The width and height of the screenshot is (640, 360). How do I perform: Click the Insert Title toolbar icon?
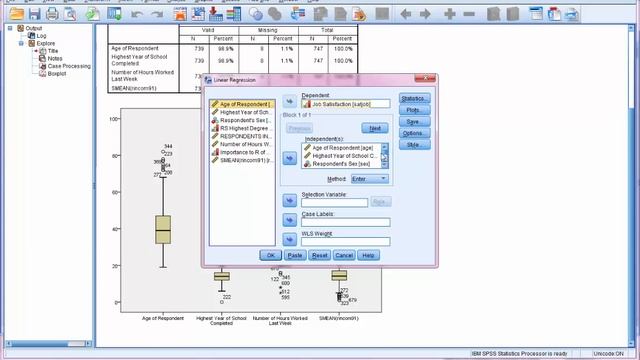554,14
